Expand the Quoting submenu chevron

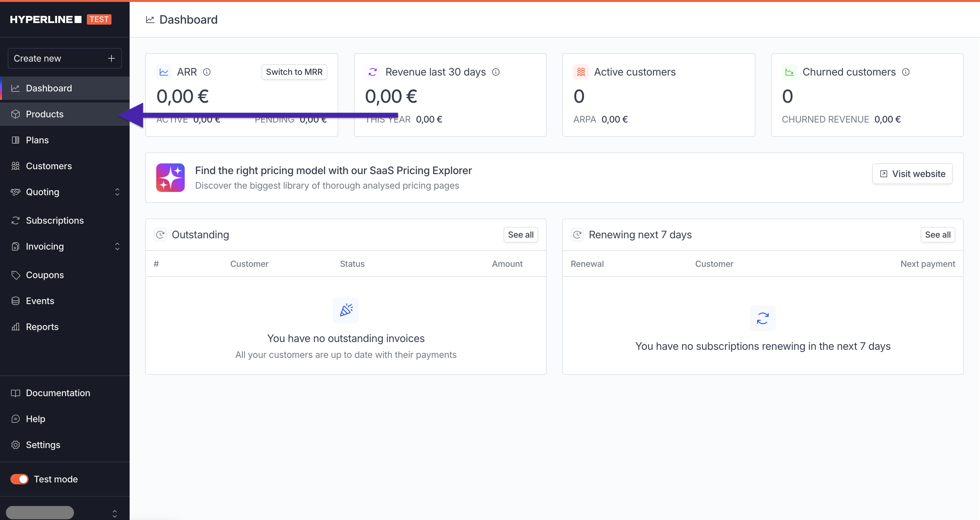tap(117, 192)
